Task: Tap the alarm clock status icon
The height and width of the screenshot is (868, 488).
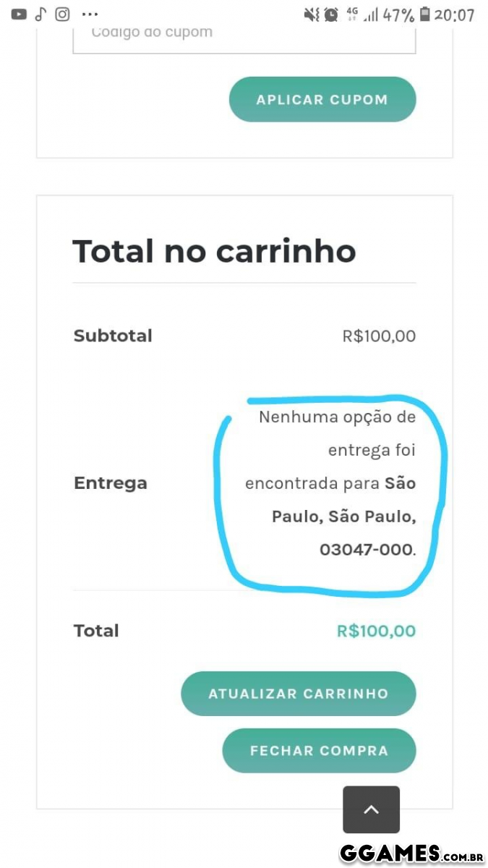Action: point(331,14)
